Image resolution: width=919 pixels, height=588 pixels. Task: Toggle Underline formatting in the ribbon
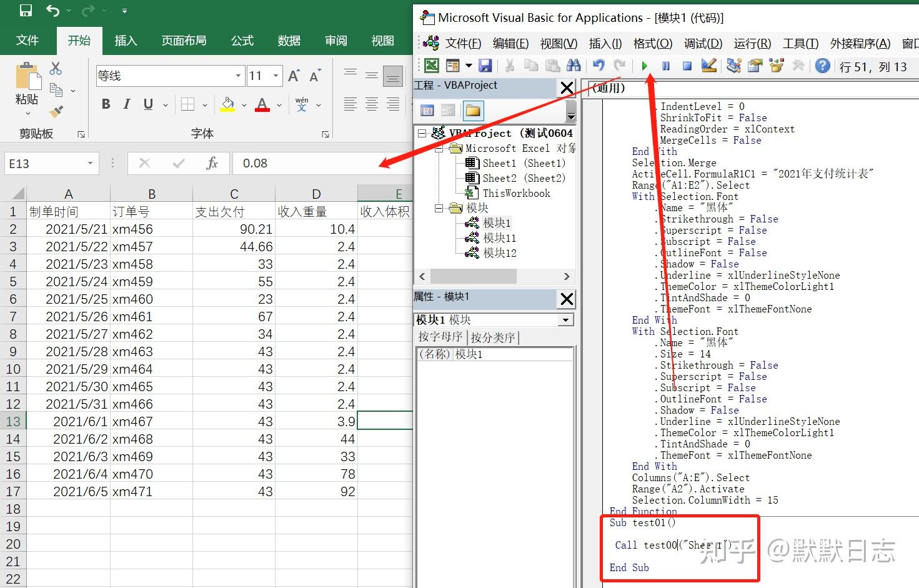pos(148,104)
